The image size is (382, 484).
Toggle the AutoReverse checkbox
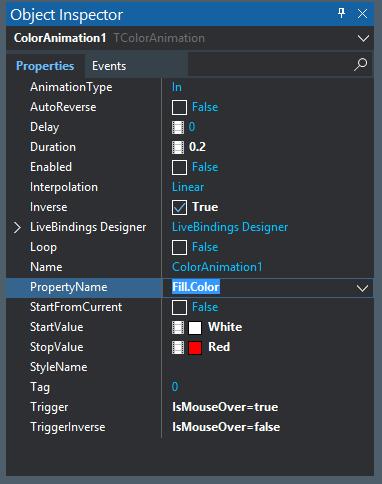(x=179, y=107)
